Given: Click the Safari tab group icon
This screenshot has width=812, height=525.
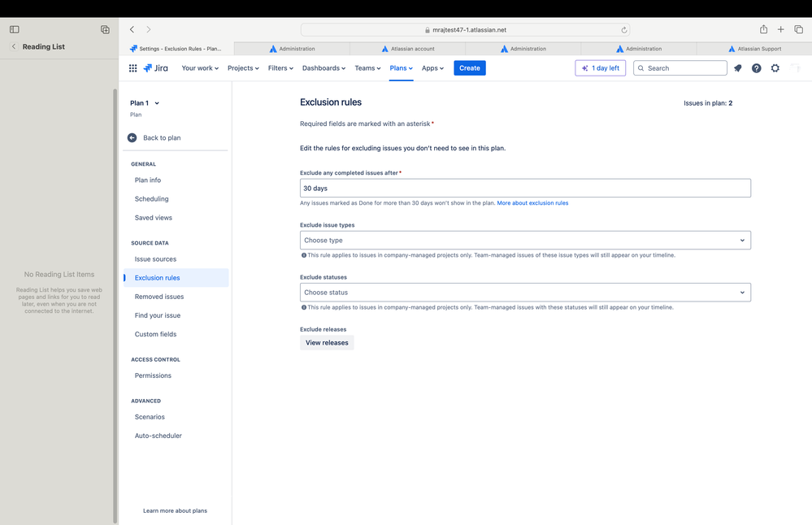Looking at the screenshot, I should (x=105, y=29).
